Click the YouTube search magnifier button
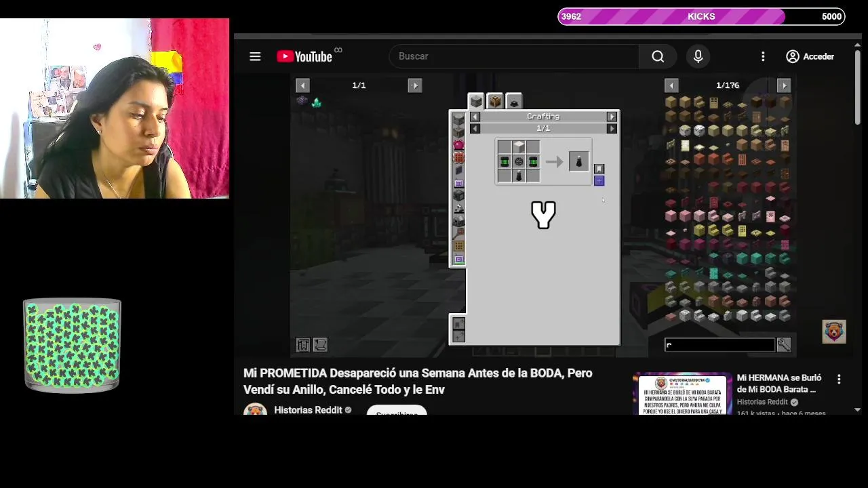Viewport: 868px width, 488px height. click(658, 56)
